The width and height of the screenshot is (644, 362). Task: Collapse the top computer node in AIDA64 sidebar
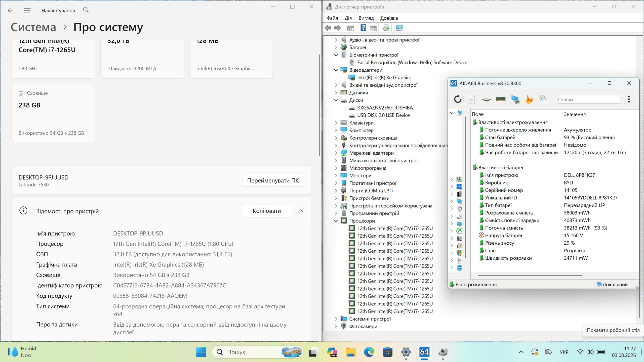(x=452, y=113)
